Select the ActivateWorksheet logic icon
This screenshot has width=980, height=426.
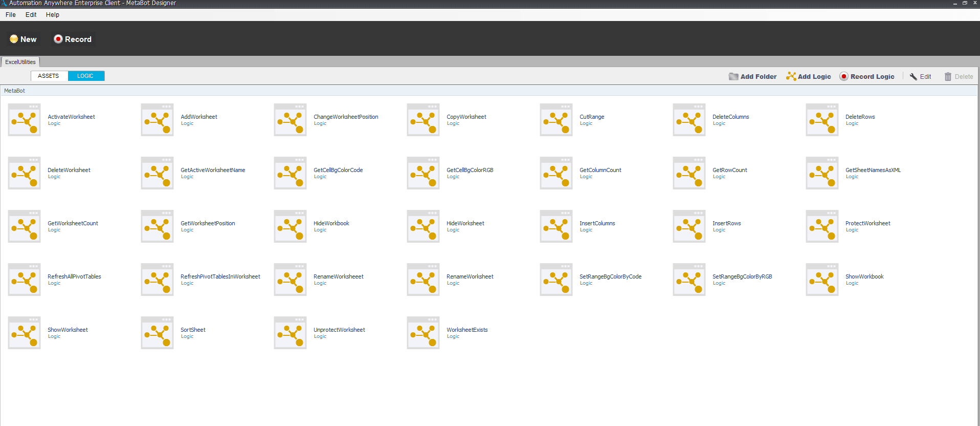[25, 120]
